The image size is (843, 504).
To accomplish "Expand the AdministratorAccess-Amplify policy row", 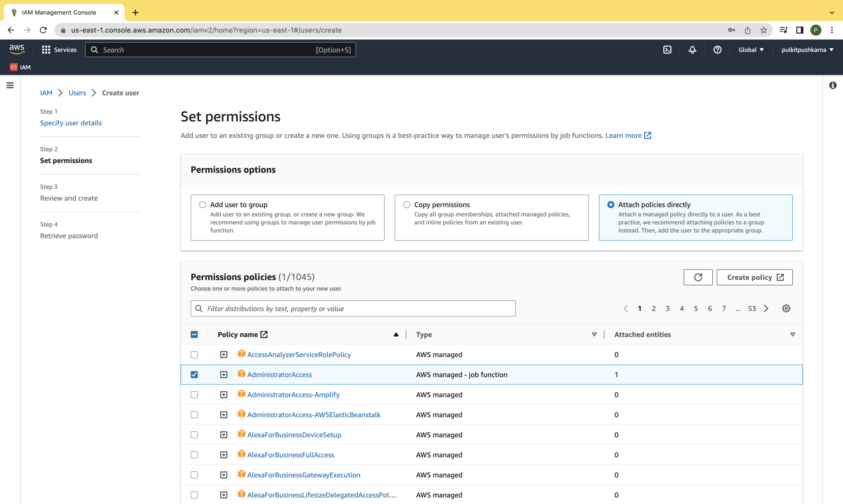I will 223,395.
